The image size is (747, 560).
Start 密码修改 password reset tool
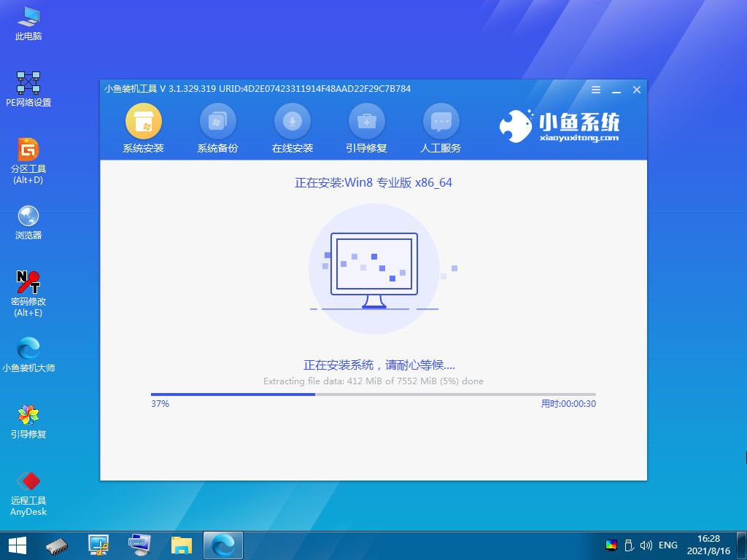pyautogui.click(x=28, y=281)
